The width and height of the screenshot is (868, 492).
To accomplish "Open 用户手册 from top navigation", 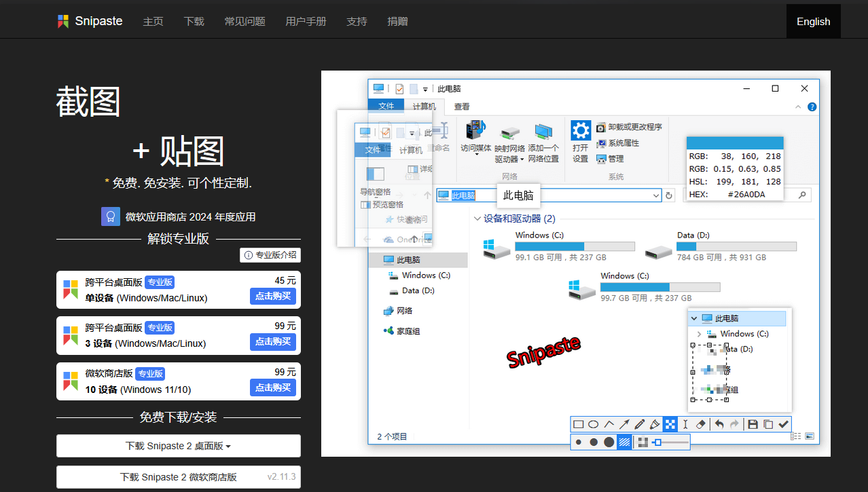I will (x=306, y=21).
